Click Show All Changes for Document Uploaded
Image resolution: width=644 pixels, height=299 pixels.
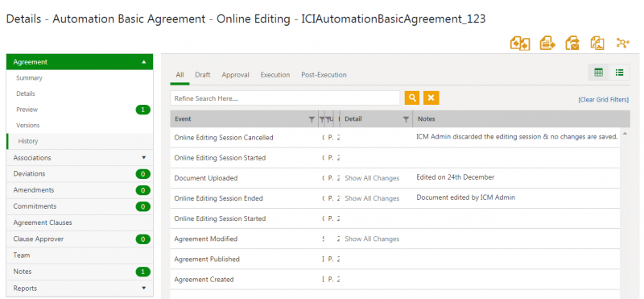(372, 178)
